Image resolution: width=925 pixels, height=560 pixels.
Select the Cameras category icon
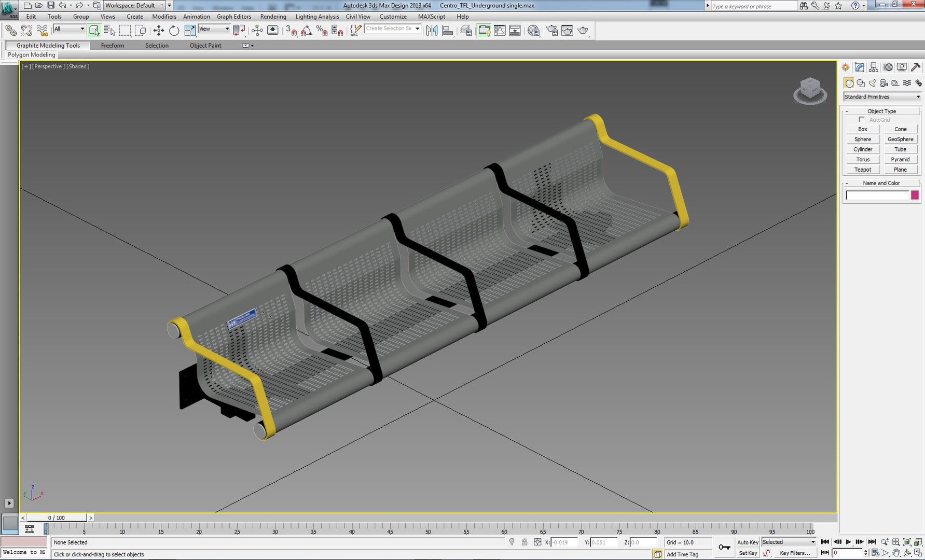point(884,83)
